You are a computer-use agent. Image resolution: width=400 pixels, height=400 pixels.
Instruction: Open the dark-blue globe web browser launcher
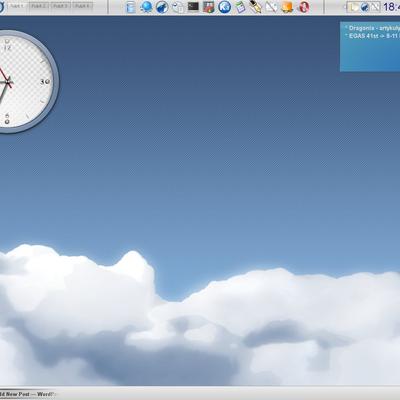point(162,7)
